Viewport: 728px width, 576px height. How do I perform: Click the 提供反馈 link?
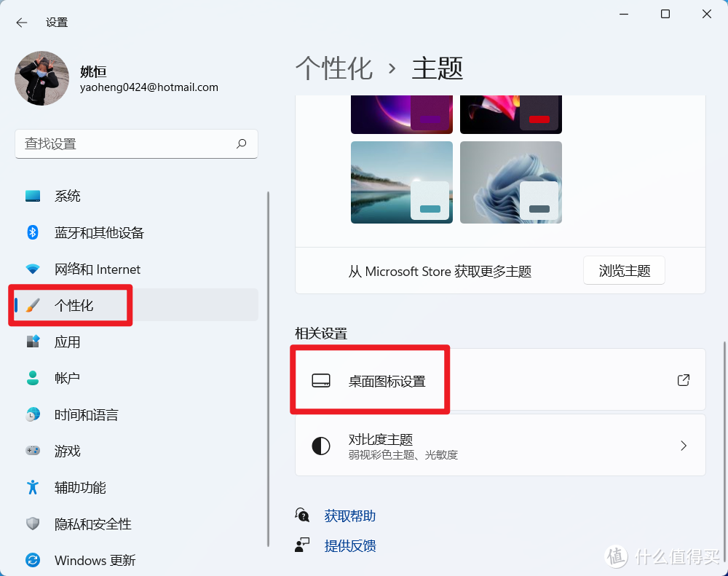pyautogui.click(x=350, y=546)
